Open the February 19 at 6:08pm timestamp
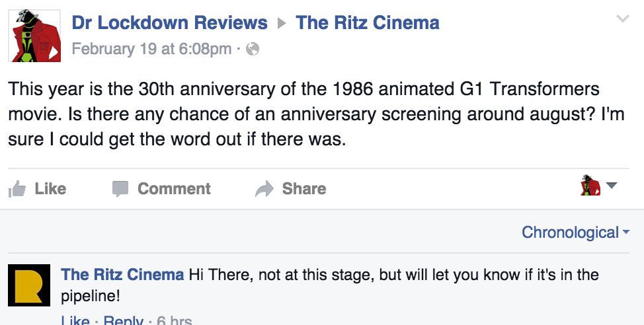Image resolution: width=644 pixels, height=325 pixels. 151,49
